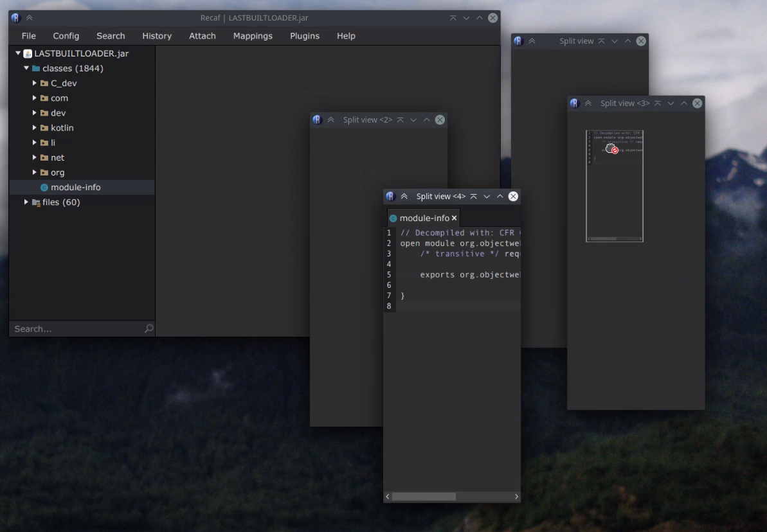Click the module-info class icon in tree

tap(44, 187)
